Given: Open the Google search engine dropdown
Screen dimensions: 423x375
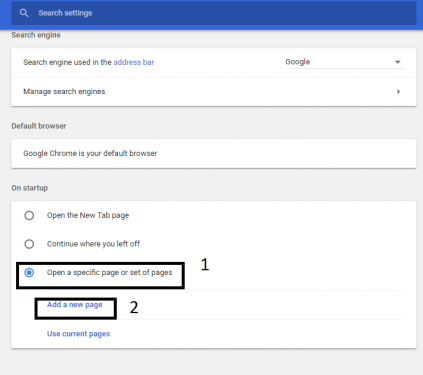Looking at the screenshot, I should 345,62.
